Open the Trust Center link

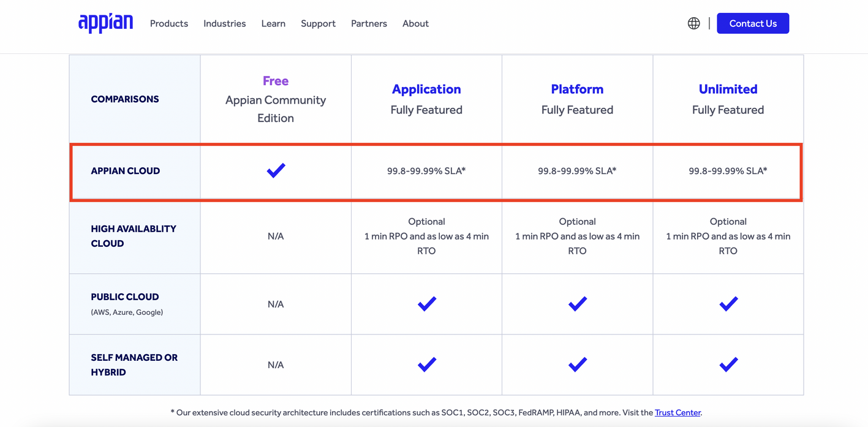[x=677, y=412]
